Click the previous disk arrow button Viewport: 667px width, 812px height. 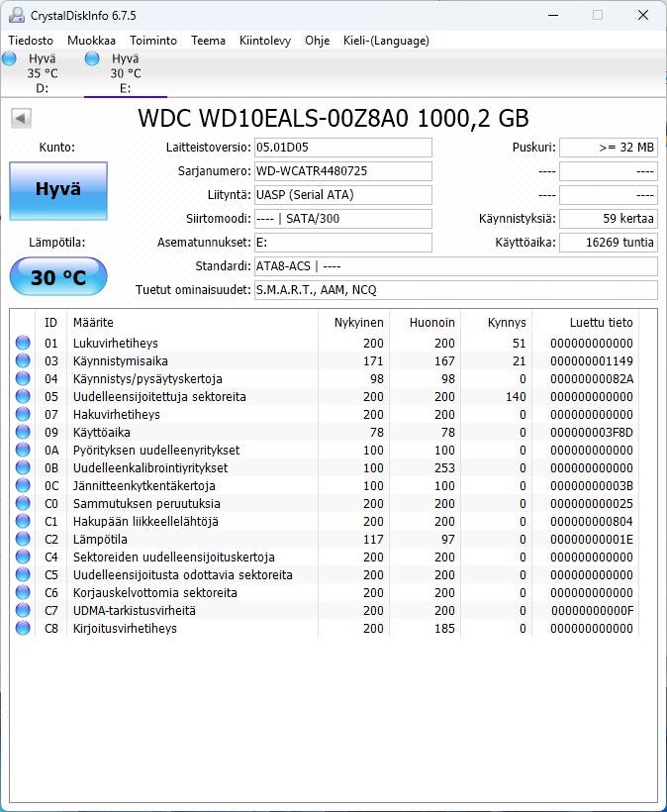(21, 118)
